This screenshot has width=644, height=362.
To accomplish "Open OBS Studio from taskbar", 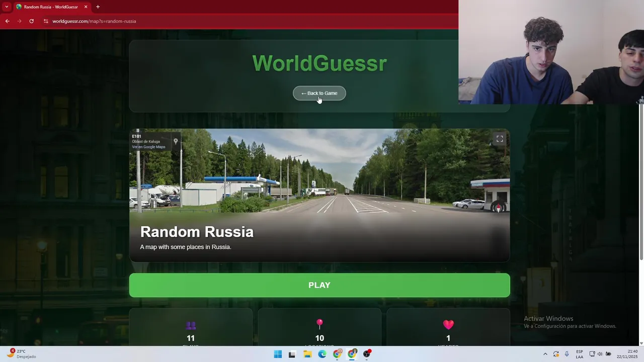I will click(367, 354).
